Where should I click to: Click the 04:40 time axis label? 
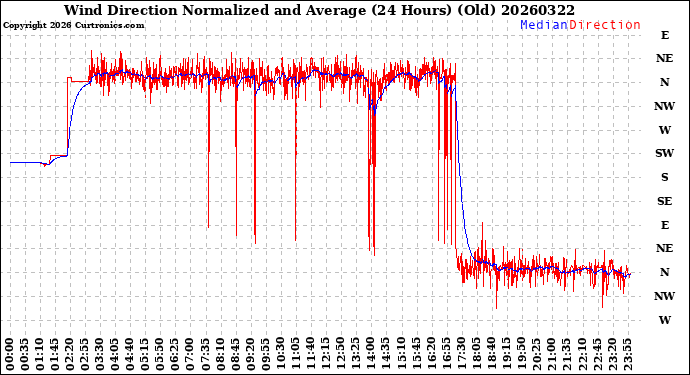coord(130,355)
